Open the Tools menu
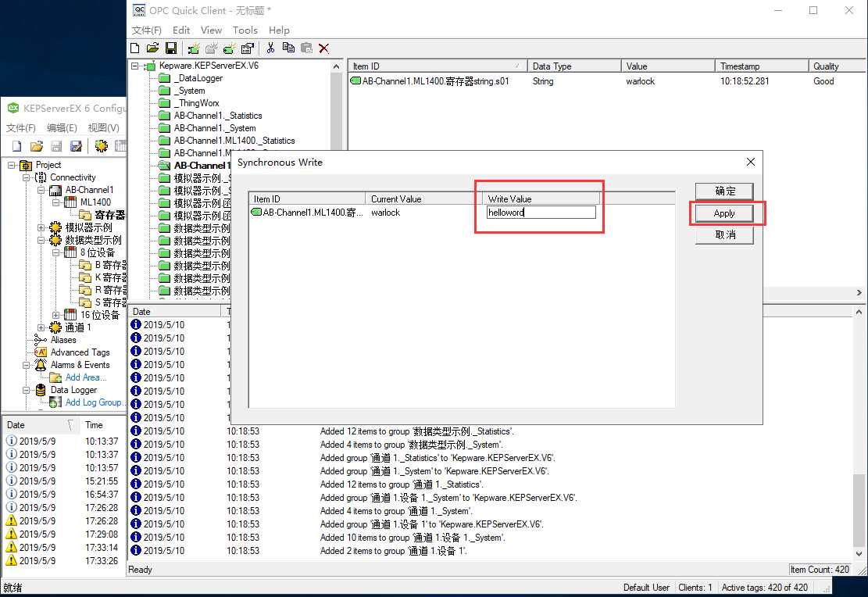This screenshot has width=868, height=597. pos(245,30)
